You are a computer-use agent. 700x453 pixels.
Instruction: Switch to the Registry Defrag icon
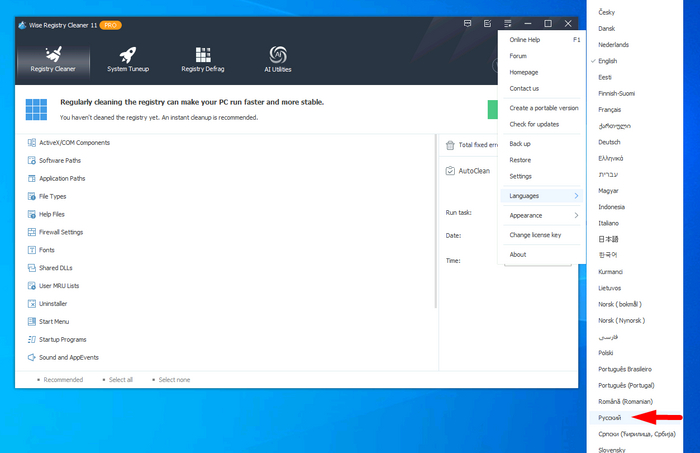pyautogui.click(x=202, y=54)
